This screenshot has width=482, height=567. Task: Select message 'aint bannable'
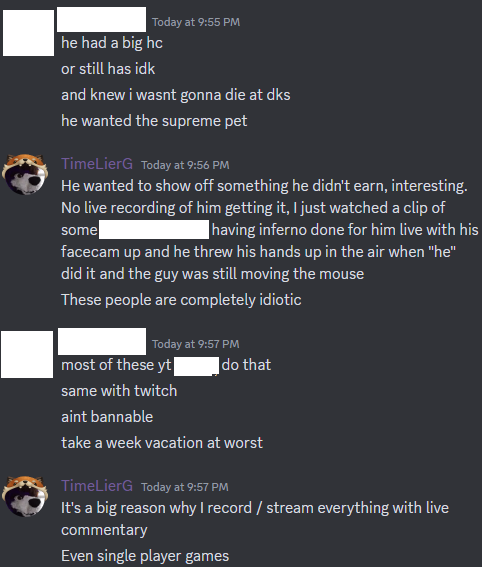click(x=107, y=417)
